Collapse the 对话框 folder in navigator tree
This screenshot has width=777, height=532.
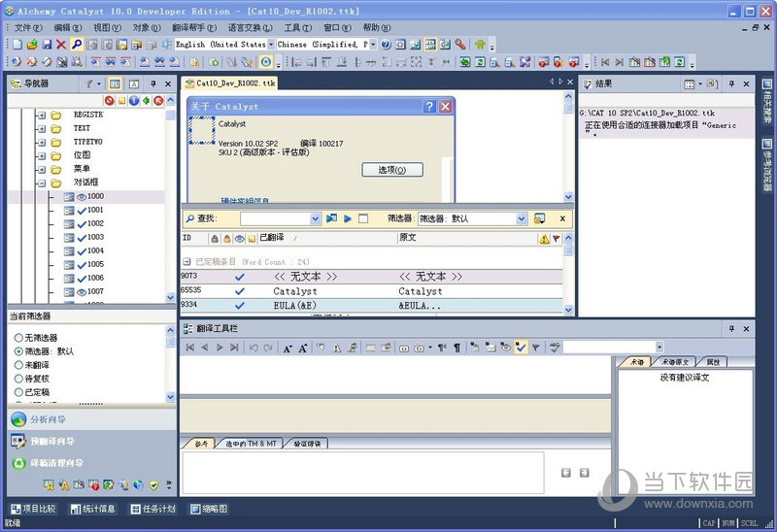[42, 183]
